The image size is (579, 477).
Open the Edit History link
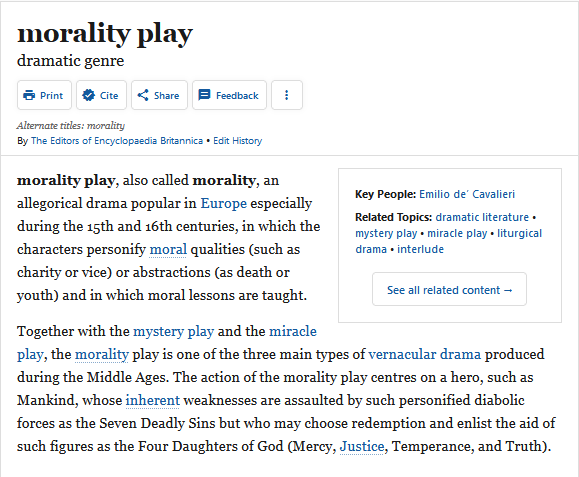237,141
